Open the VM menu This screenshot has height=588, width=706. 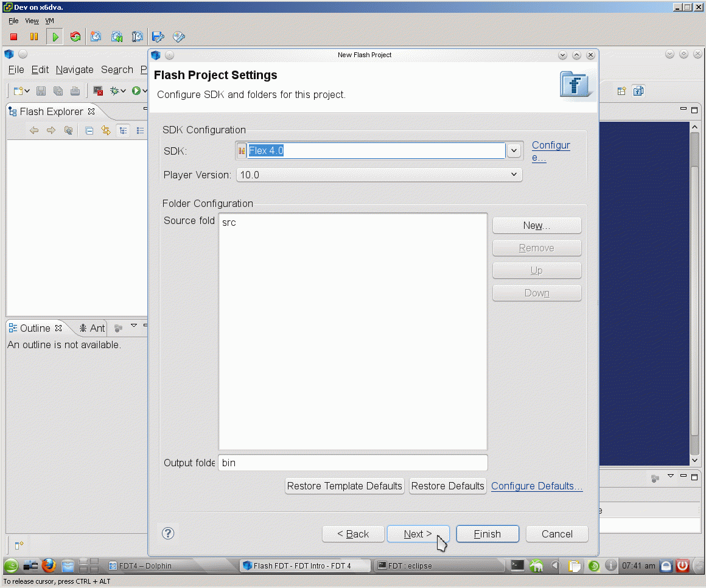point(49,21)
